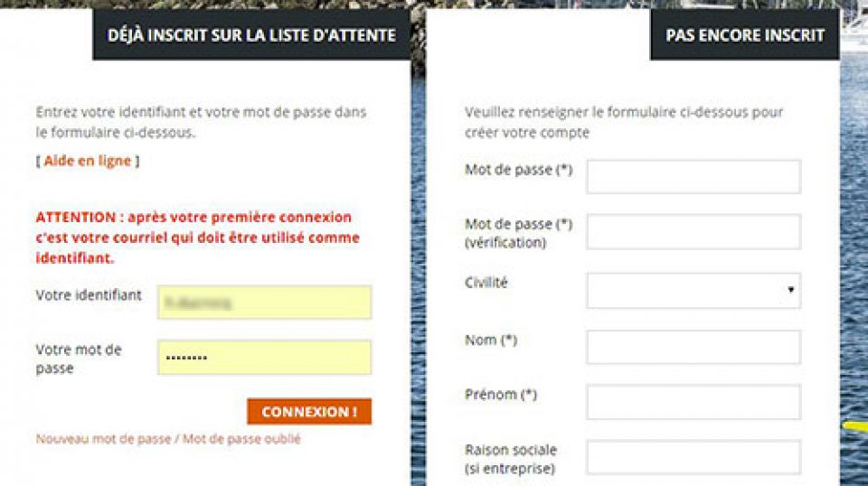Click the "Veuillez renseigner le formulaire" instruction text
The width and height of the screenshot is (868, 486).
623,122
